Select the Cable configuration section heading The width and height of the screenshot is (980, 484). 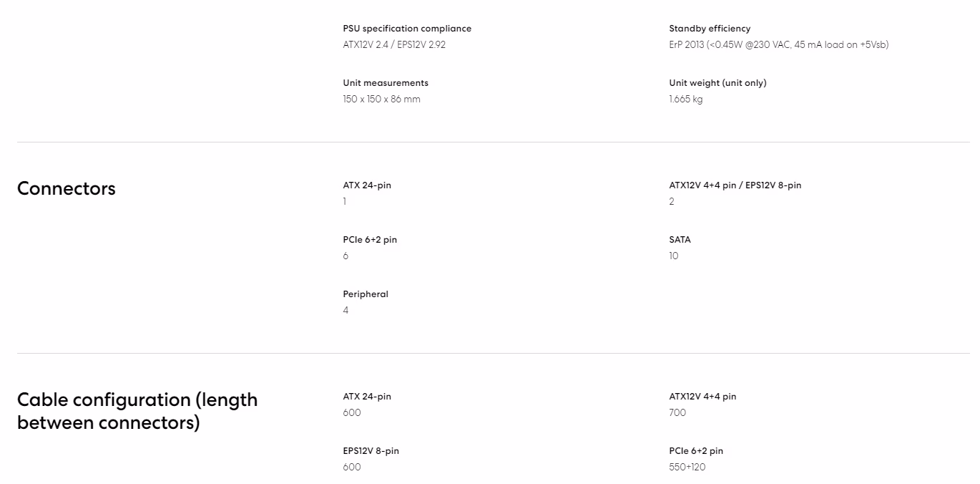(x=137, y=411)
